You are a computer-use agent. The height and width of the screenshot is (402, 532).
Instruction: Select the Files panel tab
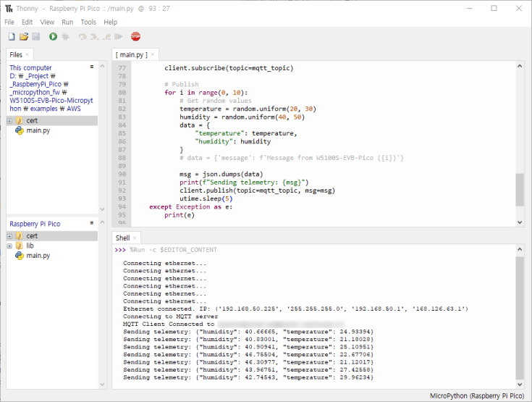[x=16, y=54]
